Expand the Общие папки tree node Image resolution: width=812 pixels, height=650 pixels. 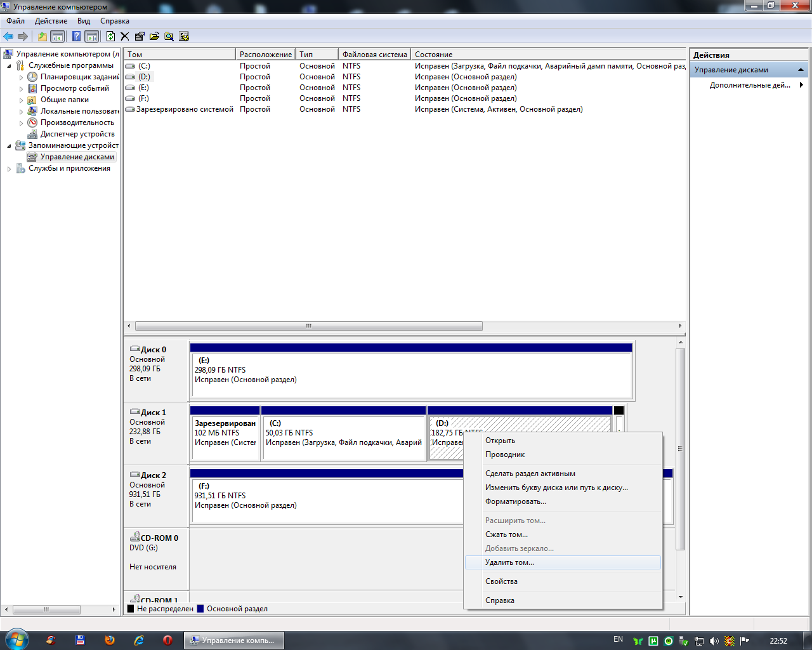(x=21, y=100)
